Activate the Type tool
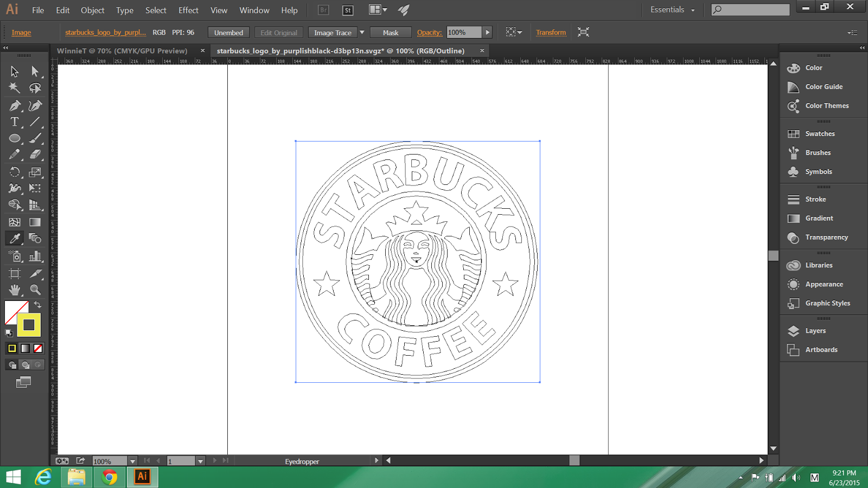 click(x=15, y=122)
